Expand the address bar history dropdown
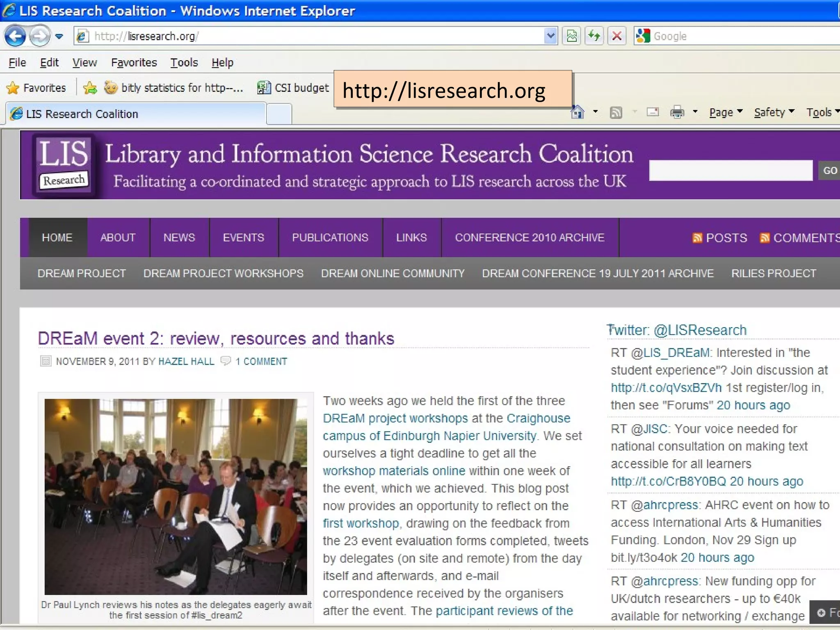This screenshot has height=630, width=840. [550, 36]
